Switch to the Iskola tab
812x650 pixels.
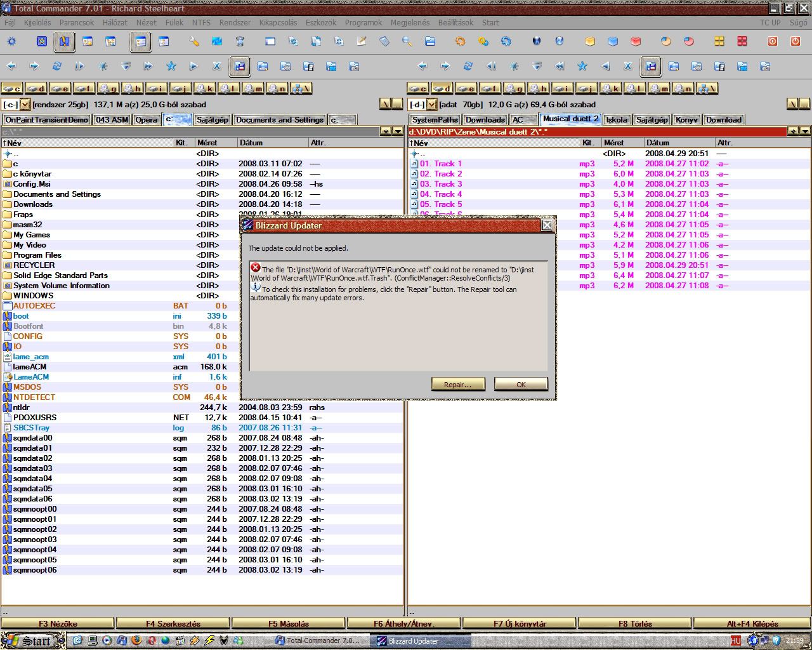point(616,119)
